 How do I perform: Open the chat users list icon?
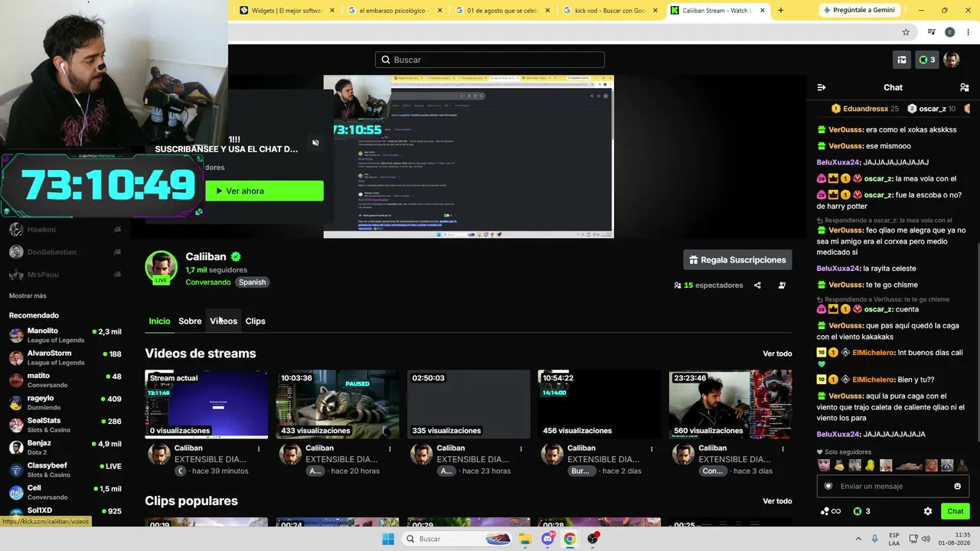965,87
